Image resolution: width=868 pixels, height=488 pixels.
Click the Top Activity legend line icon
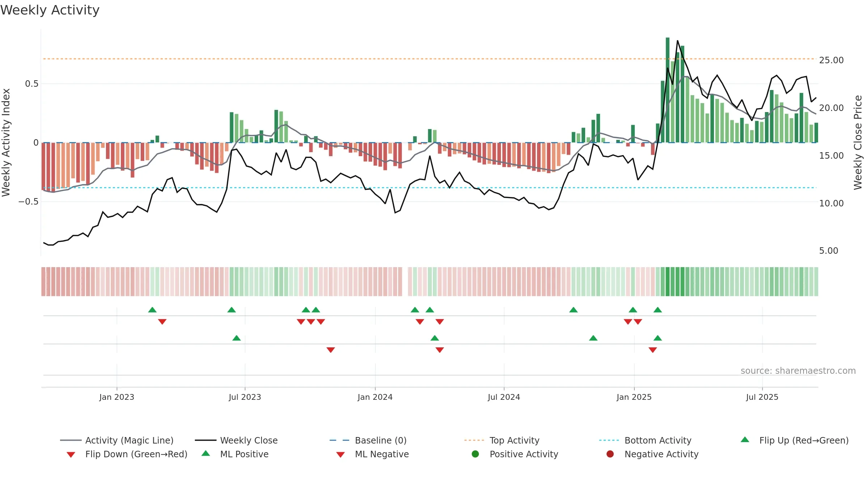coord(474,440)
